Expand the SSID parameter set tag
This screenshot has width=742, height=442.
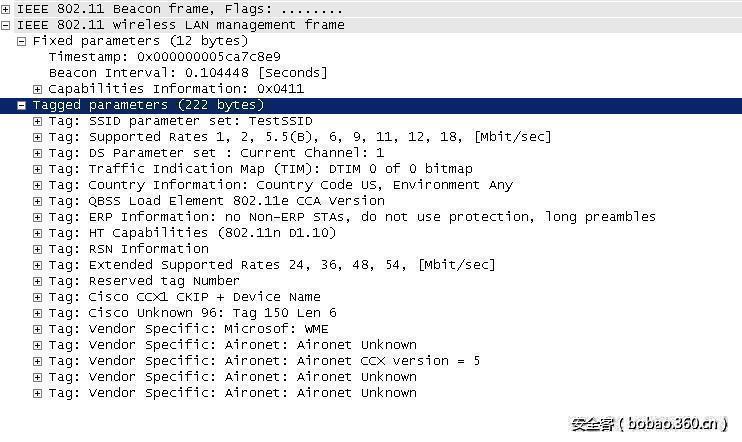click(38, 121)
